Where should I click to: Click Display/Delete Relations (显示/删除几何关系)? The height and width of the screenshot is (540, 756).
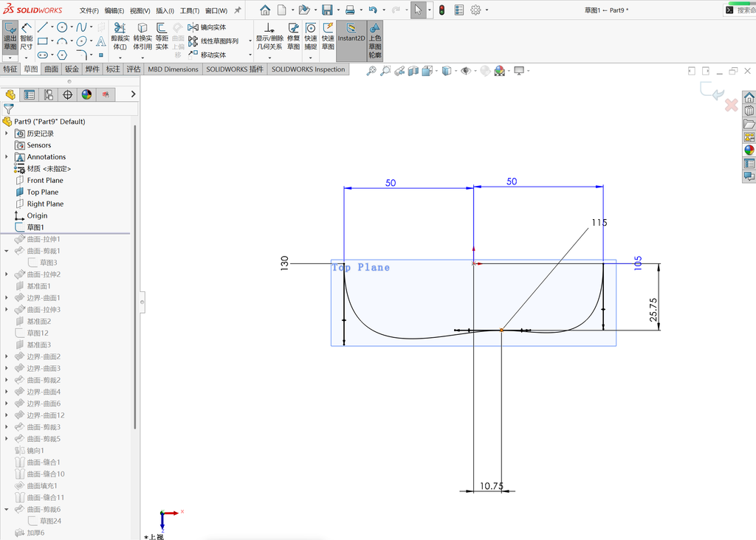[x=269, y=37]
